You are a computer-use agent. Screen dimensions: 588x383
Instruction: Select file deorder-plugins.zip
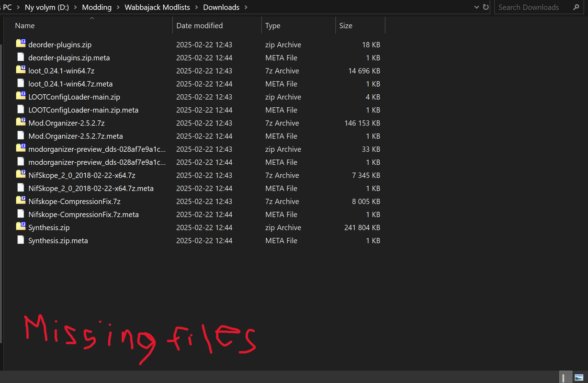pos(60,45)
